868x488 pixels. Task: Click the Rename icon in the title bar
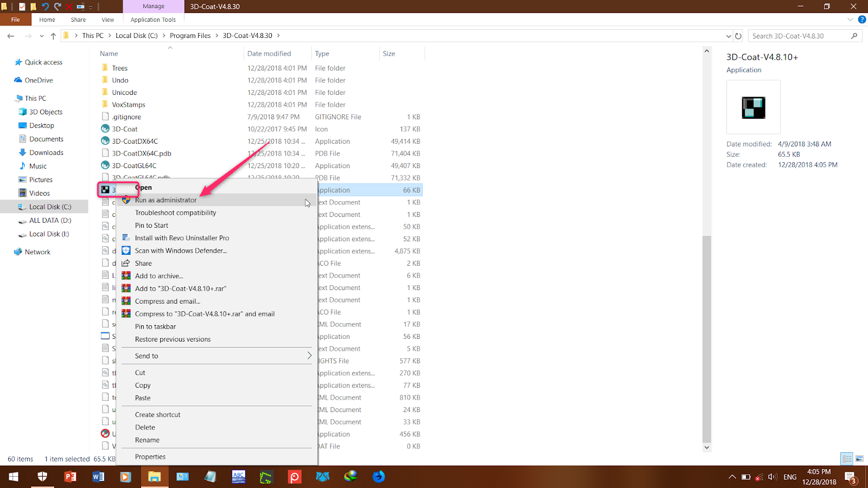80,7
